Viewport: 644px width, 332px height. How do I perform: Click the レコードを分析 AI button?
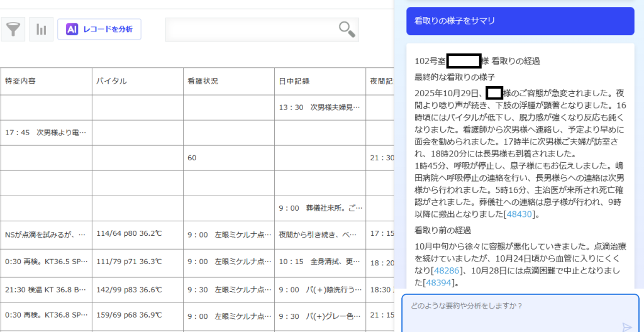pyautogui.click(x=99, y=29)
